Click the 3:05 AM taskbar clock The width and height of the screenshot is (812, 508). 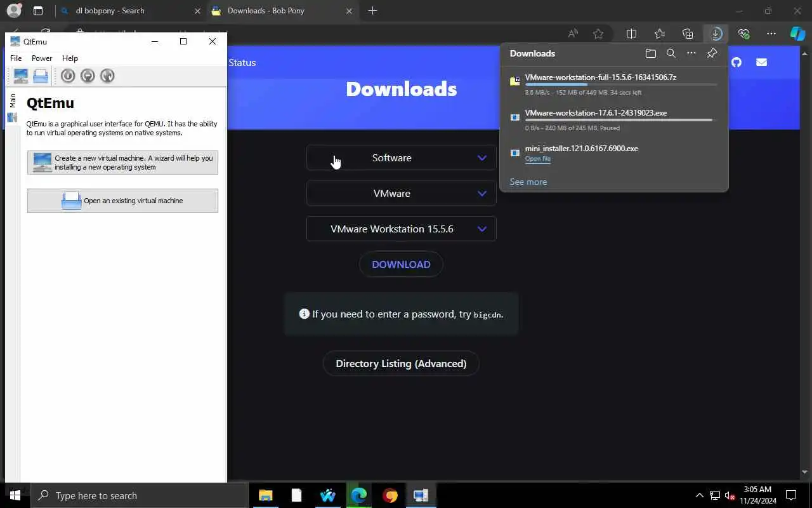[757, 495]
